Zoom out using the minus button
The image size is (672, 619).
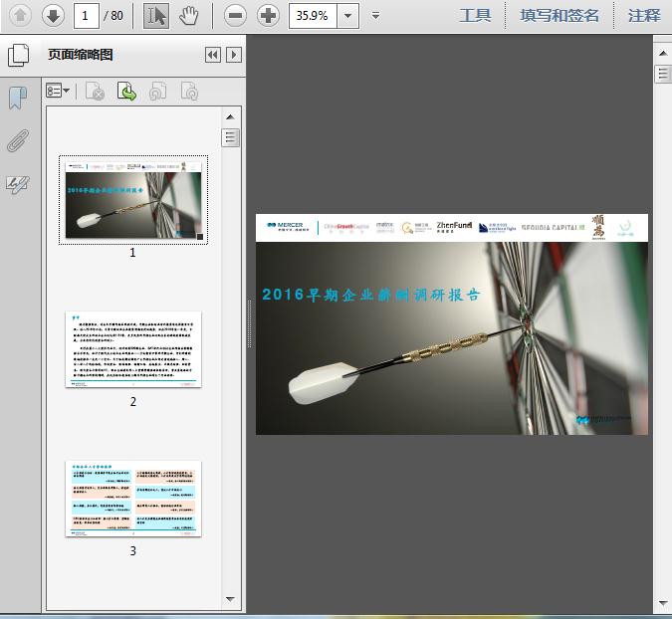[x=235, y=15]
